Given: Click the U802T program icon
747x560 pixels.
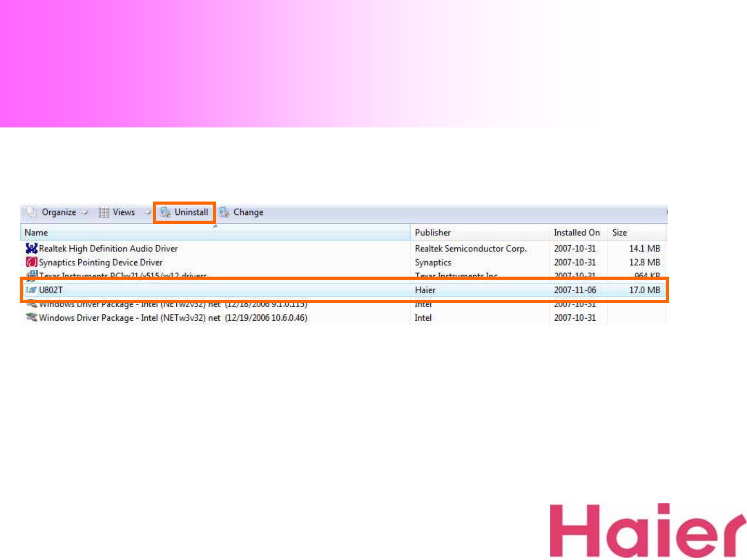Looking at the screenshot, I should [x=32, y=290].
